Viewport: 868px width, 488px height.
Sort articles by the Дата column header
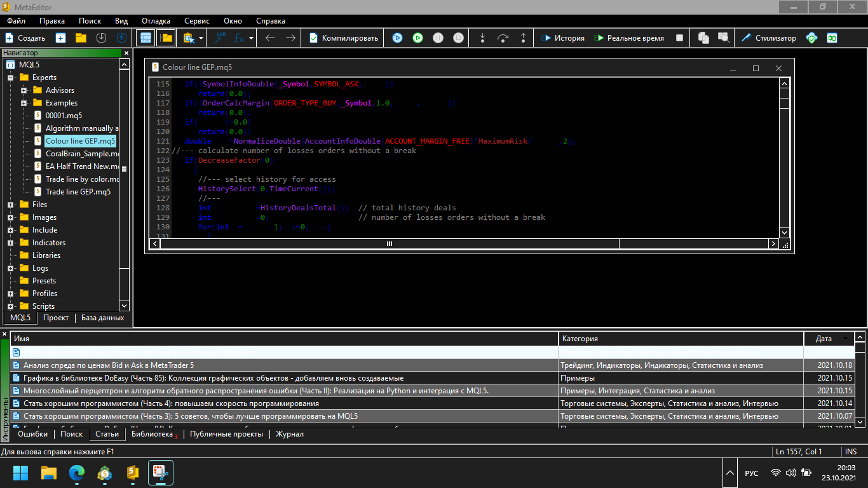point(828,339)
